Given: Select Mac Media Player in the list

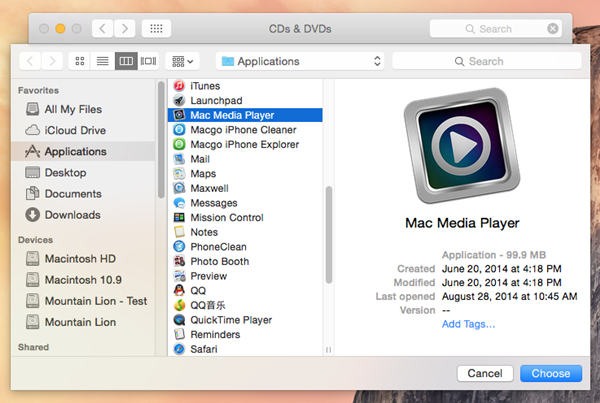Looking at the screenshot, I should coord(245,115).
